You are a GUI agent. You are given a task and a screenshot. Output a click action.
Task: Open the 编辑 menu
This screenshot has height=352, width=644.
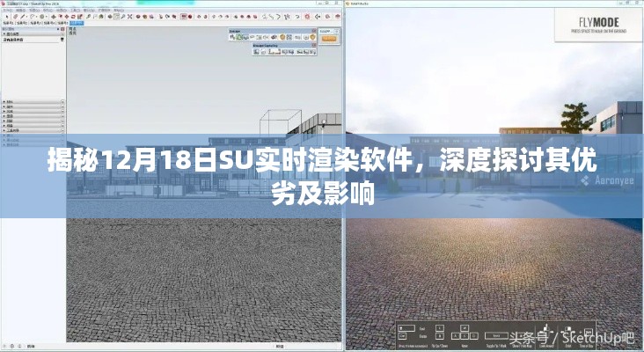pos(20,11)
